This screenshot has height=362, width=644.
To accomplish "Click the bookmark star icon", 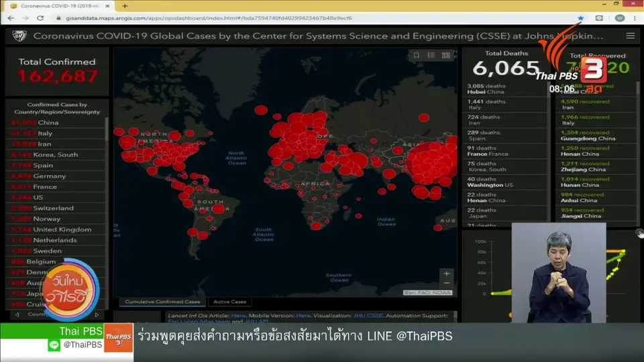I will (x=580, y=18).
